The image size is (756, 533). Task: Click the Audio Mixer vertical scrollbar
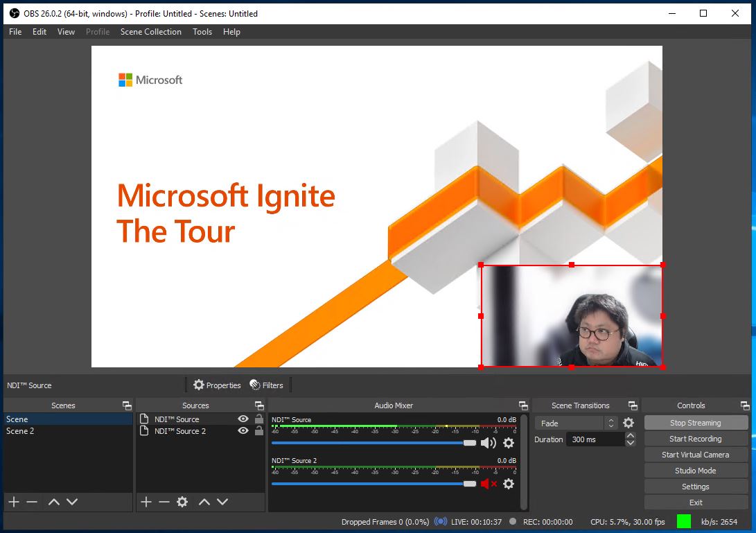tap(524, 462)
